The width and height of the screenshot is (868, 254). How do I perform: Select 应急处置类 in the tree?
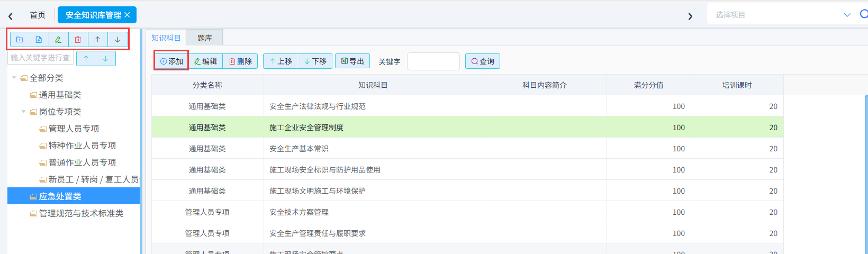74,196
